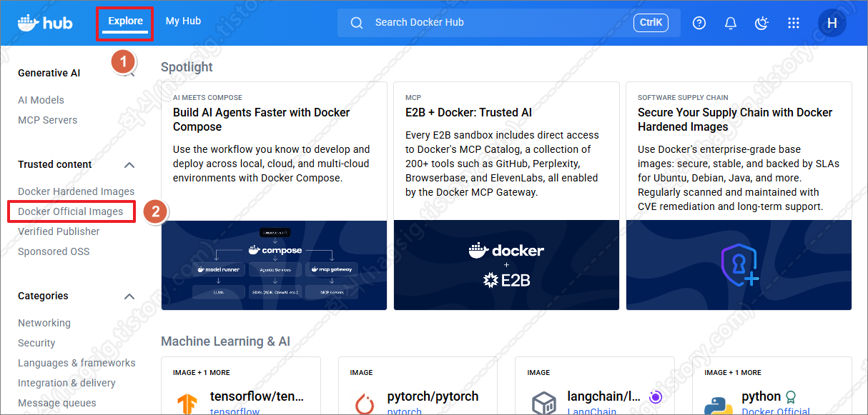868x415 pixels.
Task: Open MCP Servers in sidebar
Action: click(x=48, y=120)
